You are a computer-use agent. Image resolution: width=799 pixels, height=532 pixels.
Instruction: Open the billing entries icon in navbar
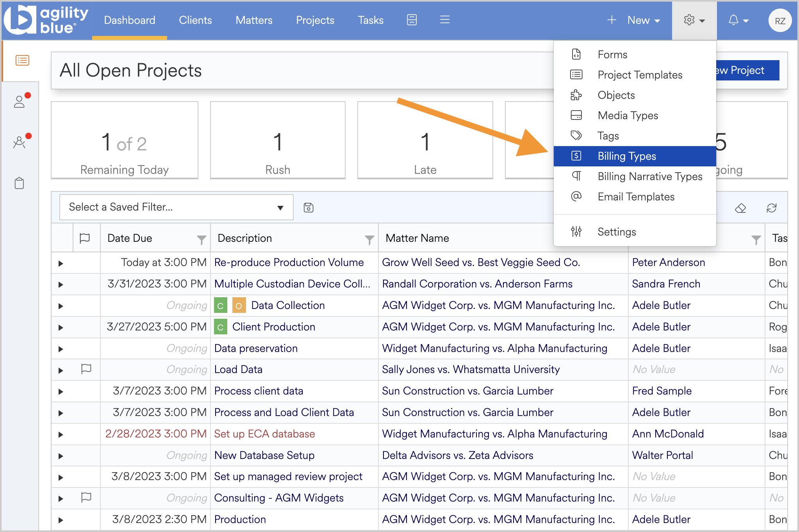tap(412, 20)
